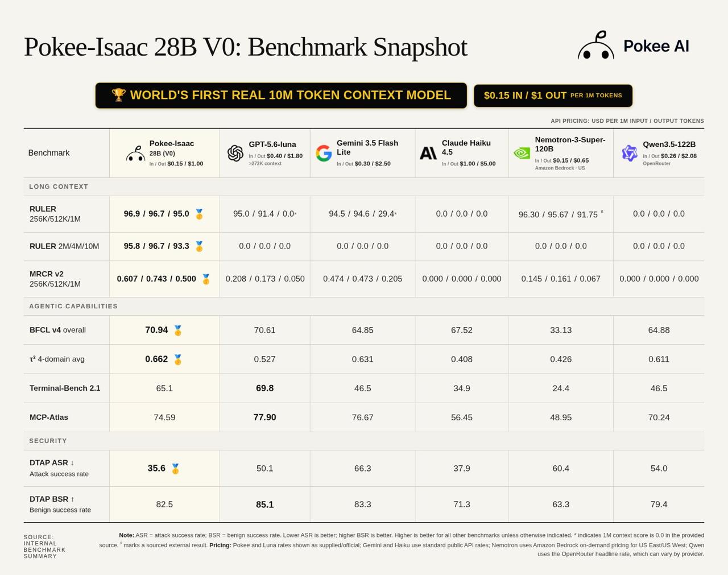Viewport: 728px width, 575px height.
Task: Click the MCP-Atlas row label
Action: point(49,417)
